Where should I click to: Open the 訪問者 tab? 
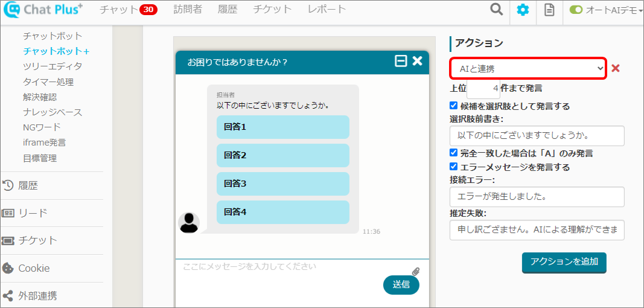(x=188, y=9)
